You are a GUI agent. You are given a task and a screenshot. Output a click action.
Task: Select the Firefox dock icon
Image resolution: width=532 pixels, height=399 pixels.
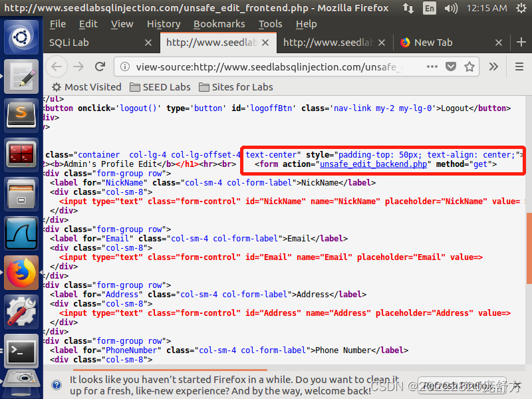pos(21,273)
